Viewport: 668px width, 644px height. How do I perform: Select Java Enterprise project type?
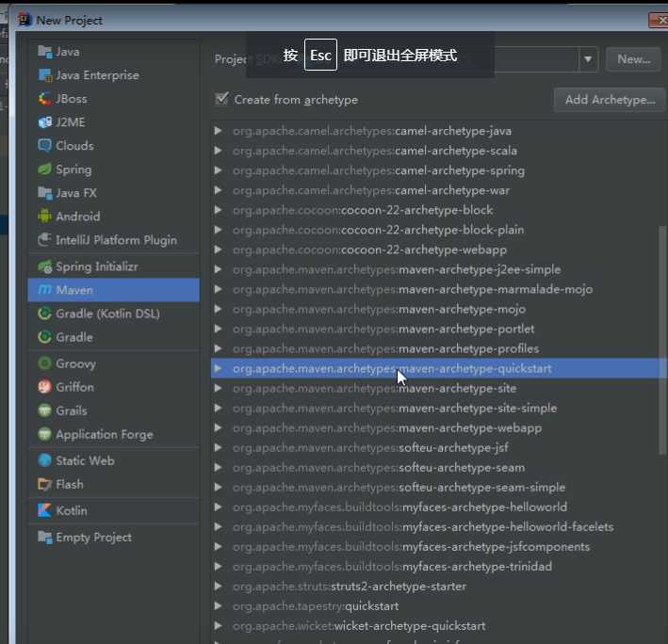[97, 75]
